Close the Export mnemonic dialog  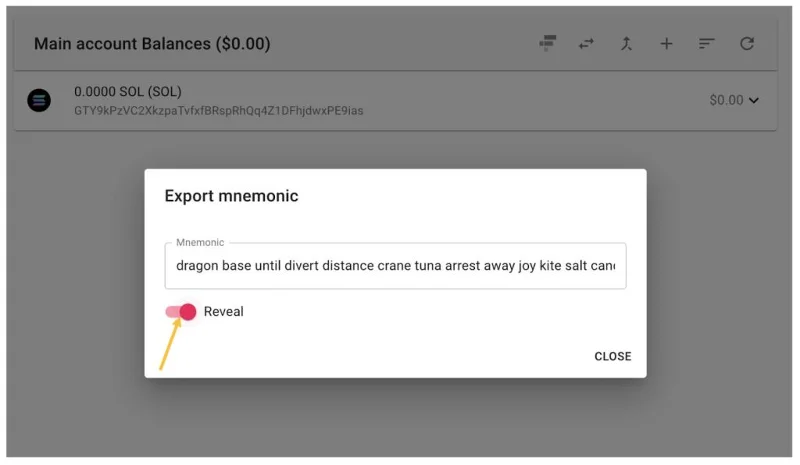pyautogui.click(x=612, y=356)
